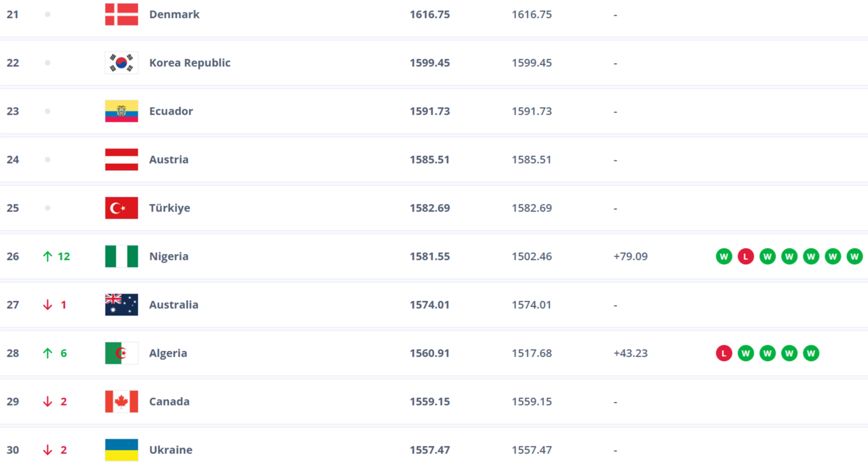Open Nigeria via its flag icon
868x466 pixels.
(x=121, y=257)
